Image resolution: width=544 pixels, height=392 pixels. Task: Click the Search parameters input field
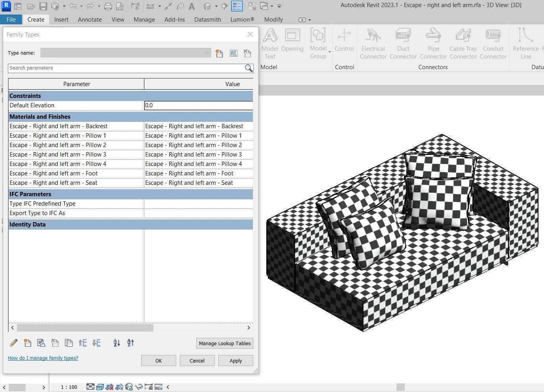click(x=126, y=68)
